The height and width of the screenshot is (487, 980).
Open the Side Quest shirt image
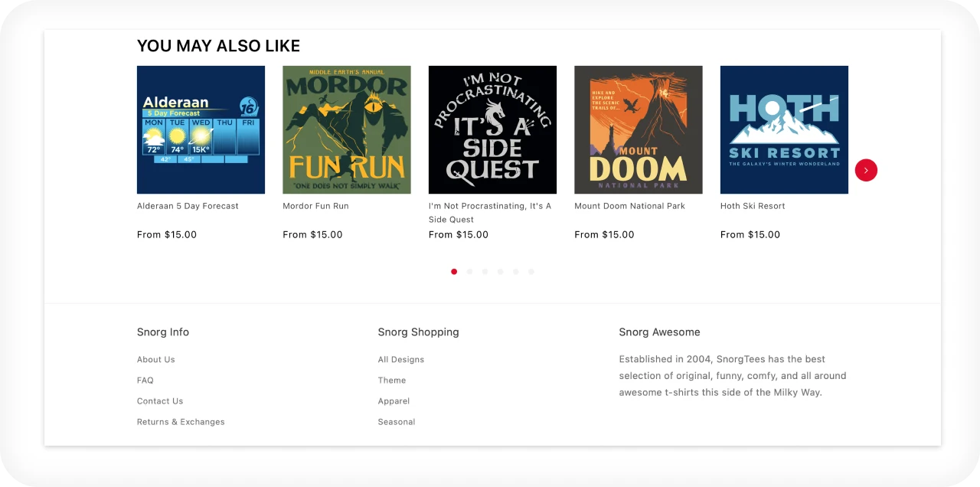tap(492, 129)
